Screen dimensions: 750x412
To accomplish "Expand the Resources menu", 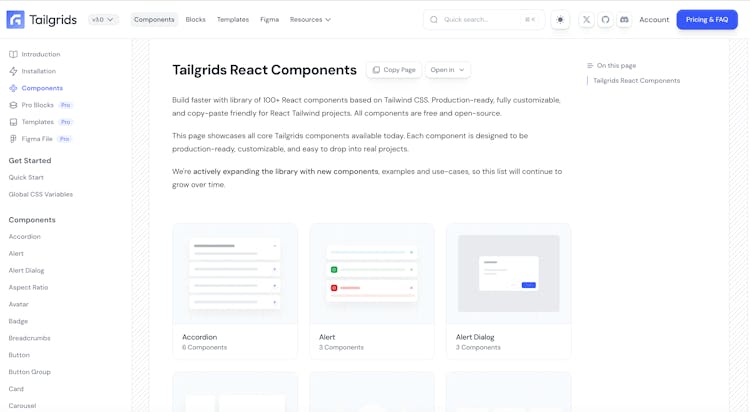I will click(x=310, y=20).
